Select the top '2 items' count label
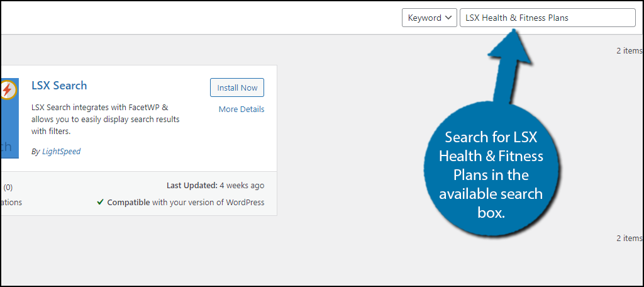Image resolution: width=644 pixels, height=287 pixels. point(629,50)
